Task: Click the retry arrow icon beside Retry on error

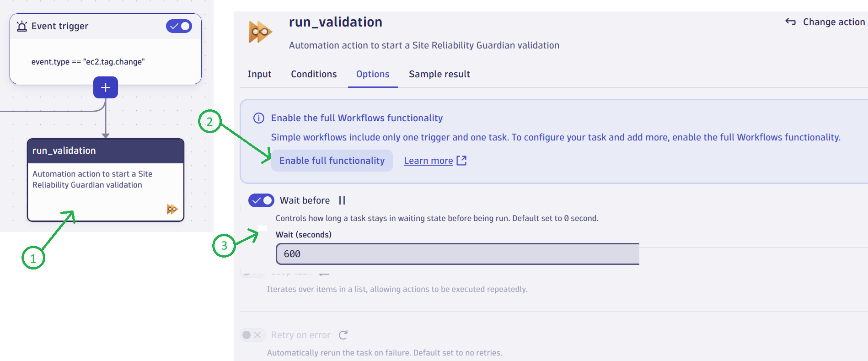Action: point(343,335)
